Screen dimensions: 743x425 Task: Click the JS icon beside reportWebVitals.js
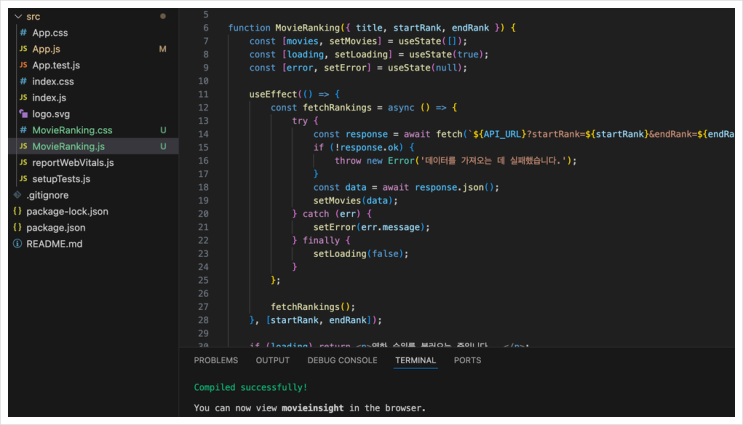23,163
